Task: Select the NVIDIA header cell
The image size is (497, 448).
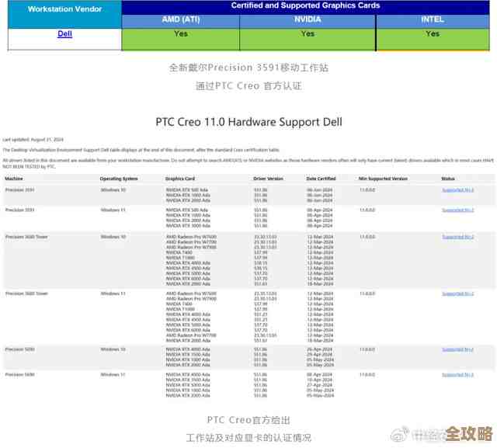Action: click(308, 19)
